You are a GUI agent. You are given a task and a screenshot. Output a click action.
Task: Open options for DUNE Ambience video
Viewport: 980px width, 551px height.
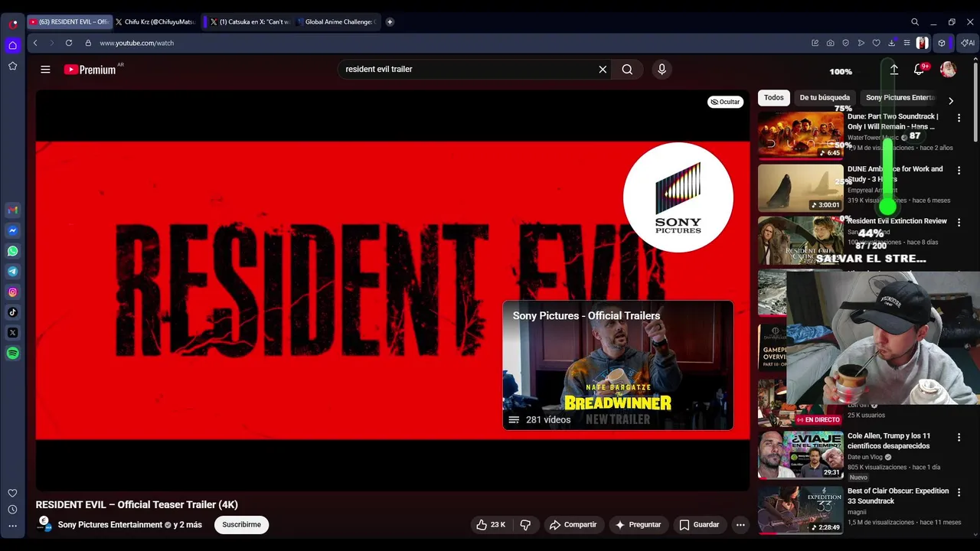pos(959,171)
